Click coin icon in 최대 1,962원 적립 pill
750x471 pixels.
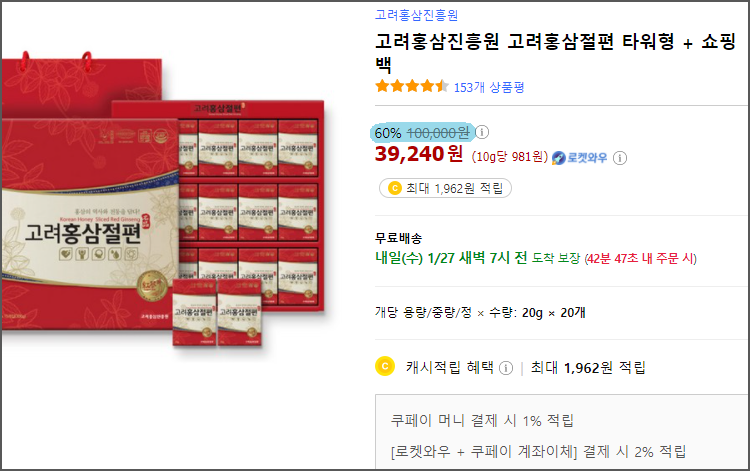[x=395, y=188]
